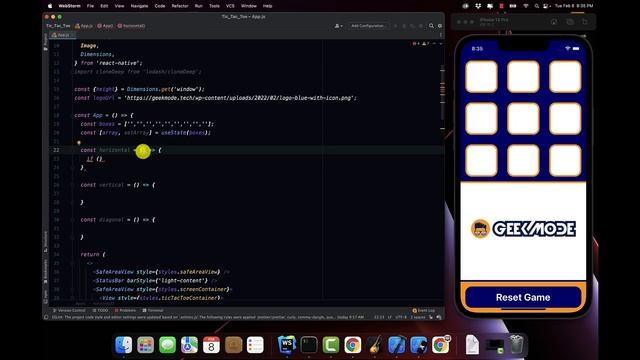
Task: Open the Event Log panel
Action: 424,311
